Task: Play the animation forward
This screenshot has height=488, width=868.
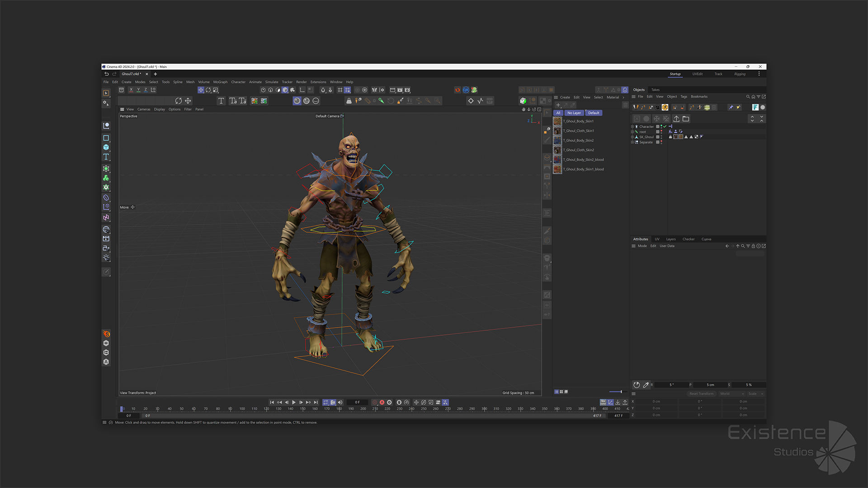Action: click(x=294, y=402)
